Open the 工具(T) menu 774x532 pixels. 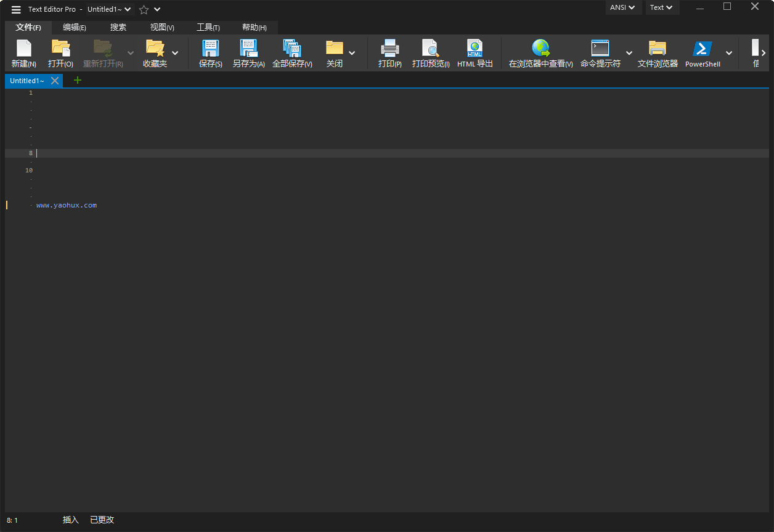[208, 27]
